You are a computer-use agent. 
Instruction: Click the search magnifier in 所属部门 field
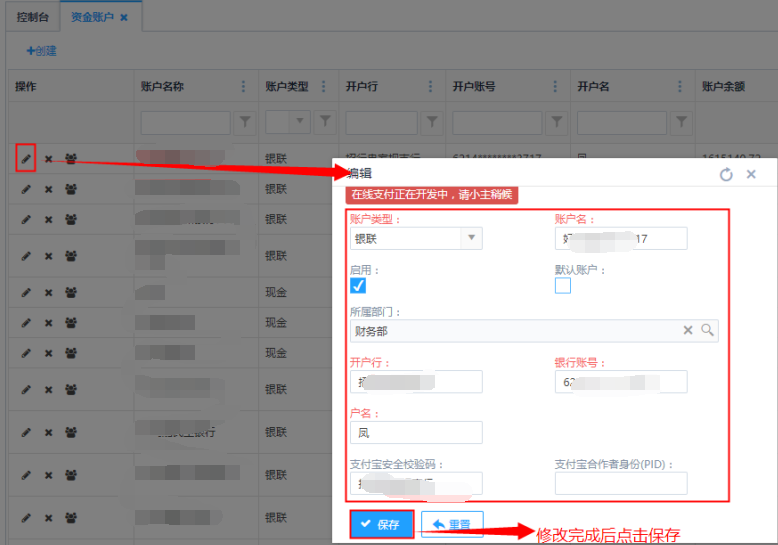(707, 330)
